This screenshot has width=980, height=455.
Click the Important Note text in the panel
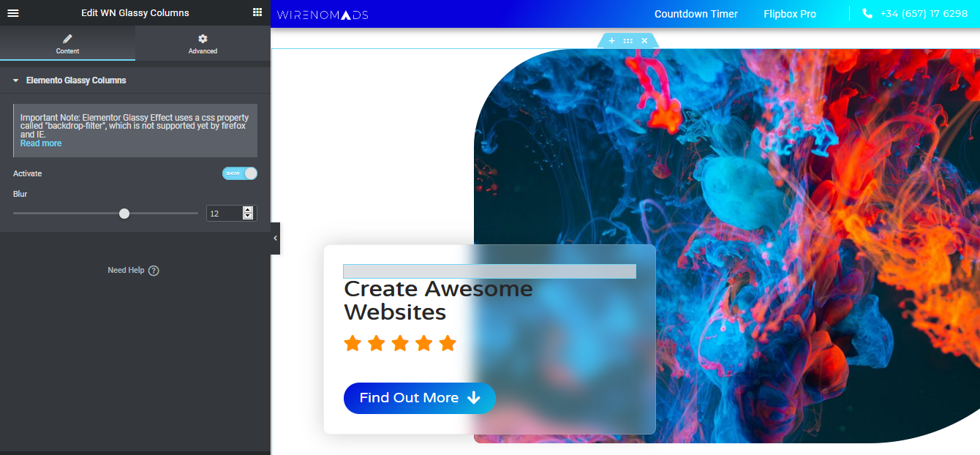pyautogui.click(x=135, y=126)
